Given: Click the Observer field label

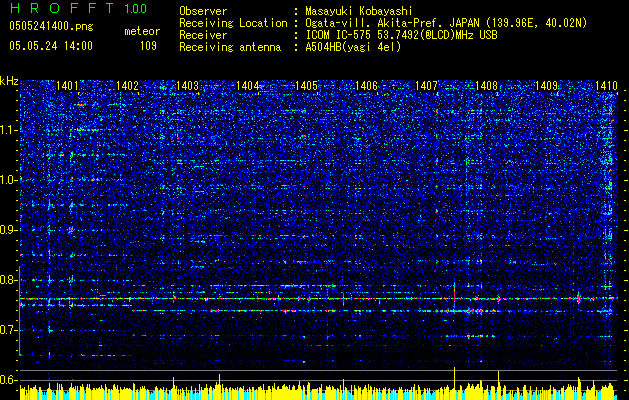Looking at the screenshot, I should click(x=203, y=11).
